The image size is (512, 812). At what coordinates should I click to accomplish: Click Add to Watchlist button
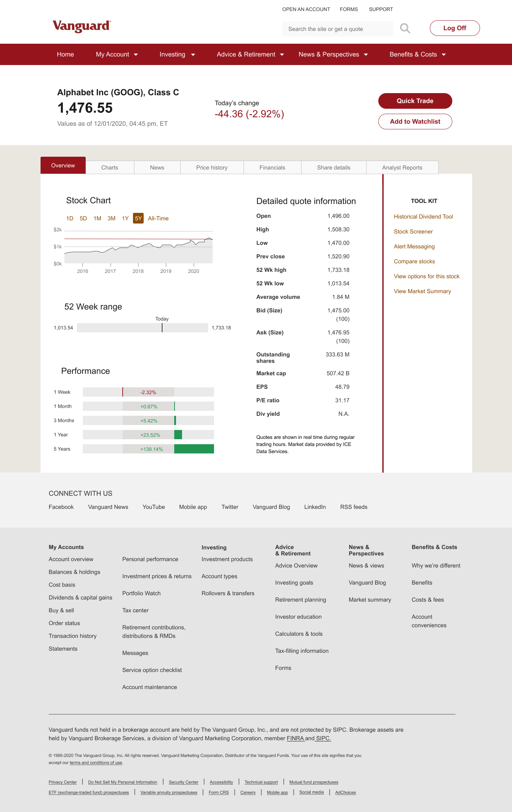click(415, 122)
